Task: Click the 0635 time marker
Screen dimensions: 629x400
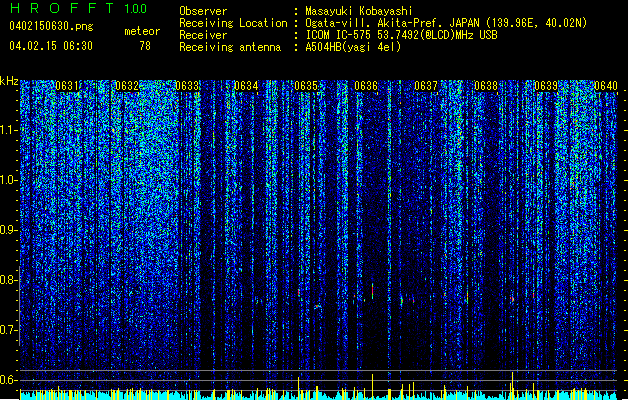Action: (306, 86)
